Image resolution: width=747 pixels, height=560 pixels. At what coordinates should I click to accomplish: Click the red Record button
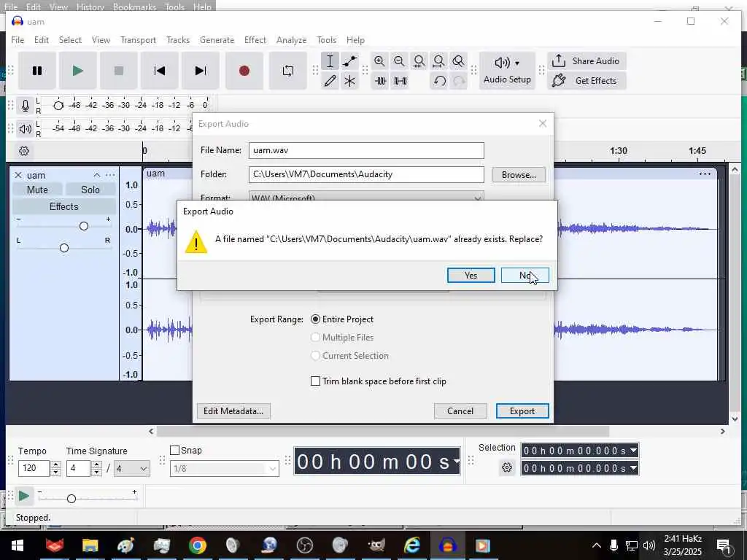pos(244,71)
